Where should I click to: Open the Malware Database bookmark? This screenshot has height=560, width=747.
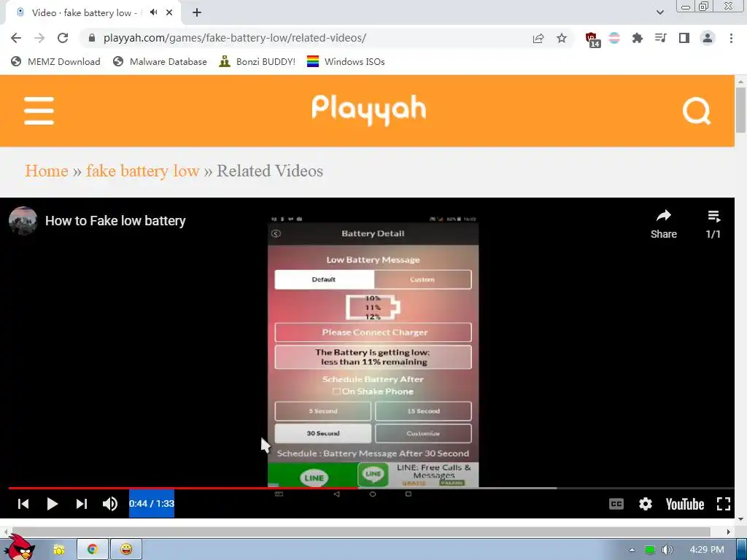160,61
